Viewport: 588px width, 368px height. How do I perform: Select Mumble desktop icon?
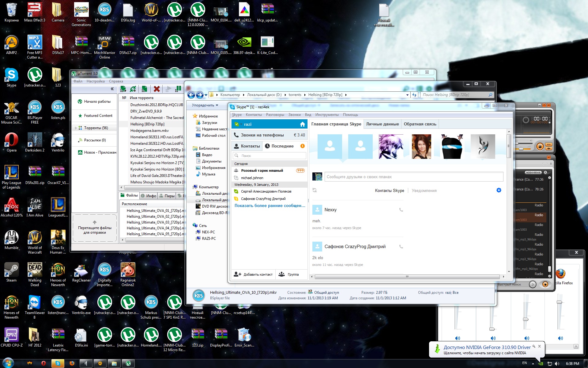click(x=11, y=240)
